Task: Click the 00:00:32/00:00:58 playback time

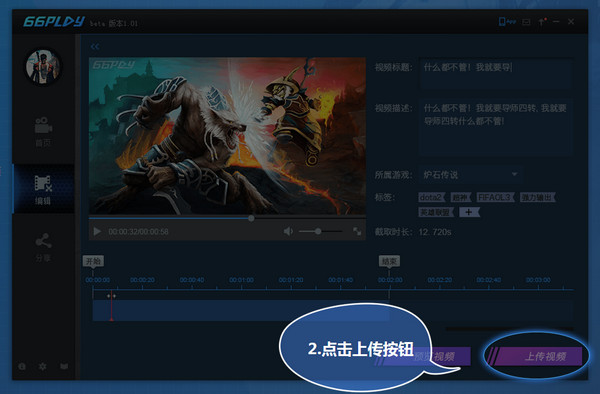Action: [x=139, y=232]
